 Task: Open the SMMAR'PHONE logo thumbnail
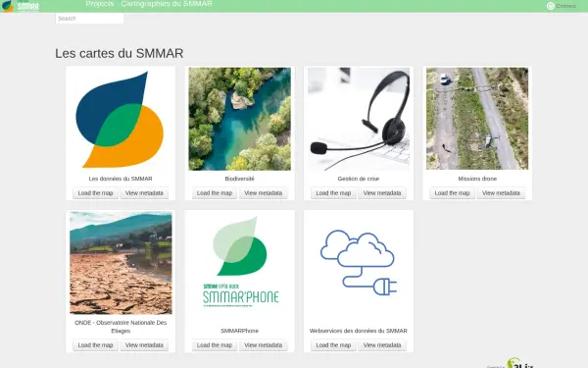tap(240, 263)
